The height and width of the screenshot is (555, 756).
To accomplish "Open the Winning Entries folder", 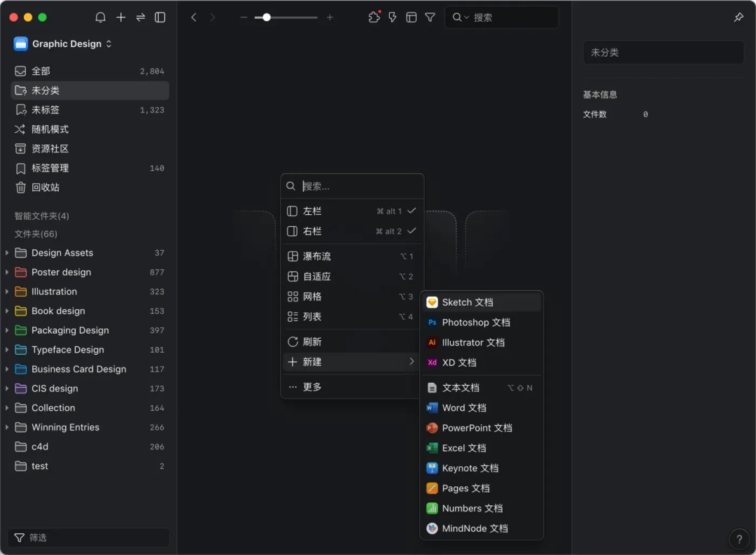I will tap(90, 427).
